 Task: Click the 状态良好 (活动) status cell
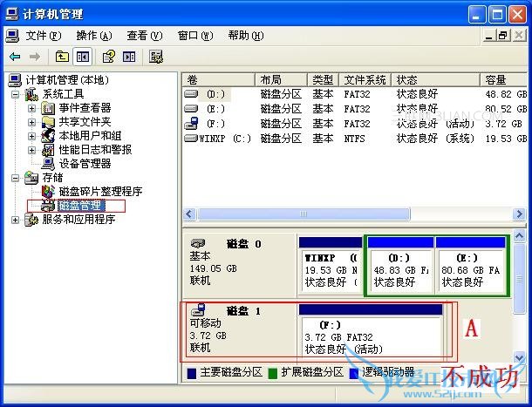(436, 124)
